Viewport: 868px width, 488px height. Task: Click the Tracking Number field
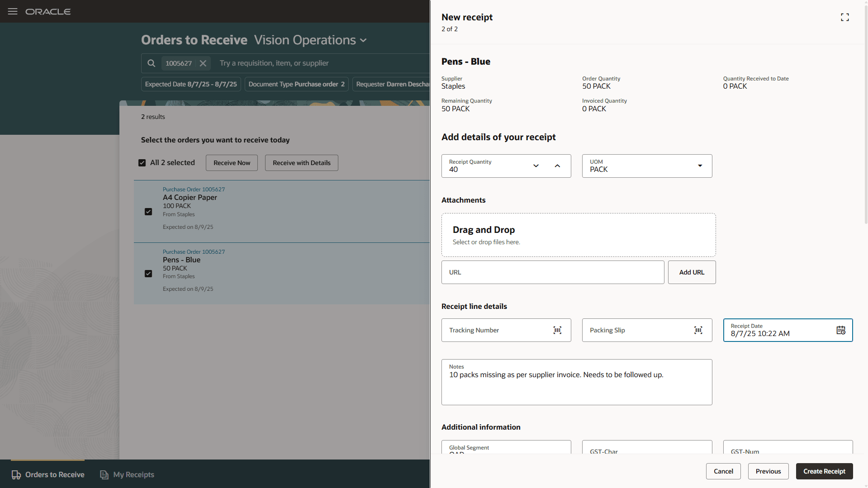[506, 330]
